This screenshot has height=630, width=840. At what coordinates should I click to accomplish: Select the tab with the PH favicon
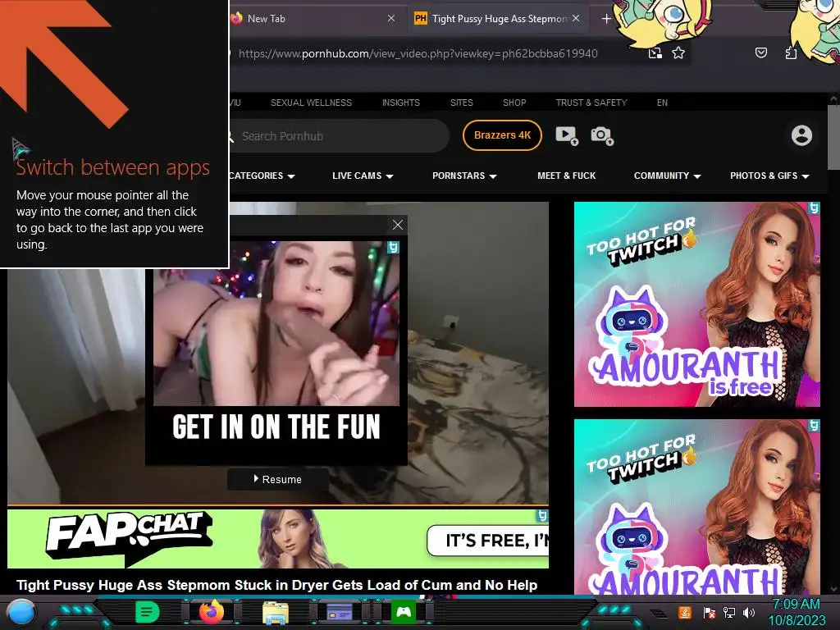[x=497, y=19]
